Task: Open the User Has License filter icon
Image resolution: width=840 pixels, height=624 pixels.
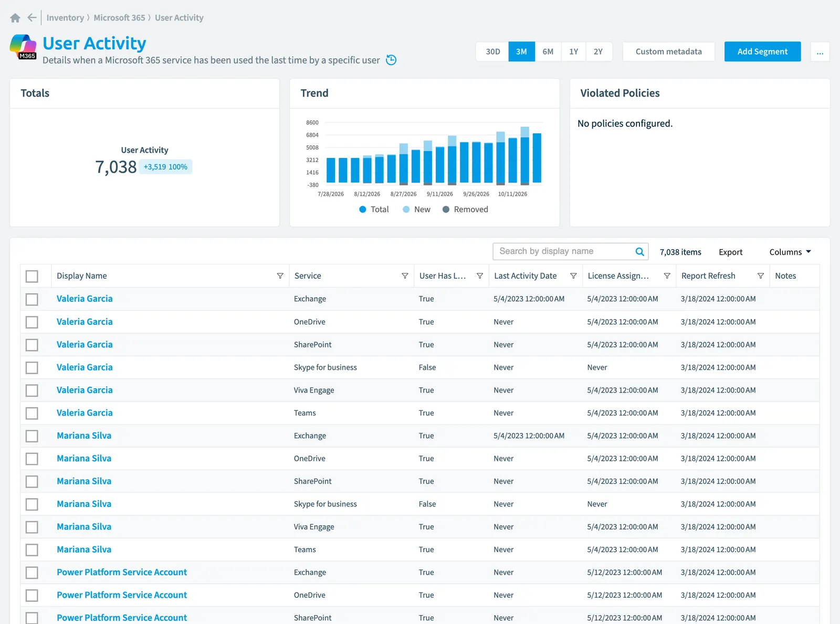Action: 479,276
